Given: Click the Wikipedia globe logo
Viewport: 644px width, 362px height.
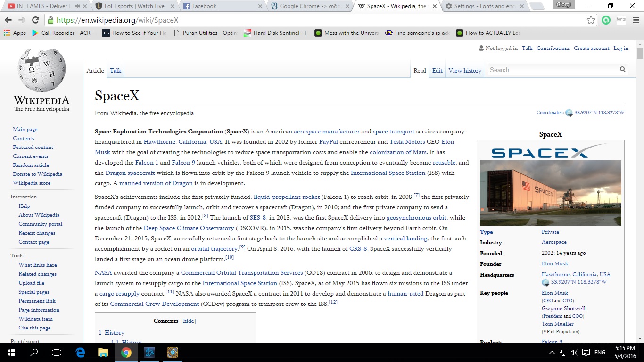Looking at the screenshot, I should (41, 71).
